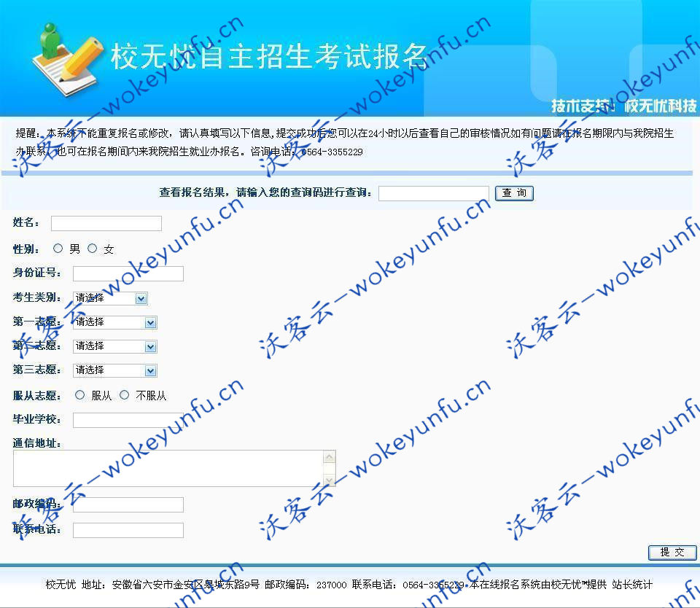This screenshot has height=608, width=700.
Task: Expand the 第二志愿 dropdown list
Action: click(x=115, y=346)
